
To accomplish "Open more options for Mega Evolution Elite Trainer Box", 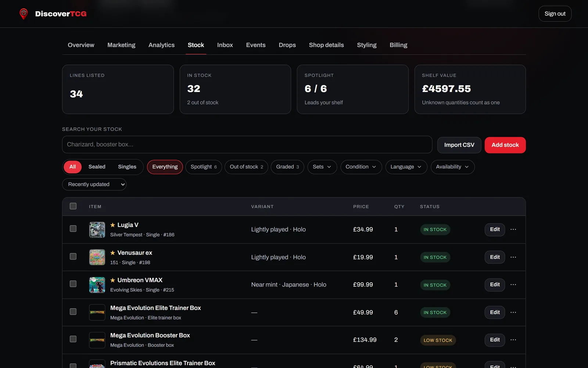I will click(513, 312).
